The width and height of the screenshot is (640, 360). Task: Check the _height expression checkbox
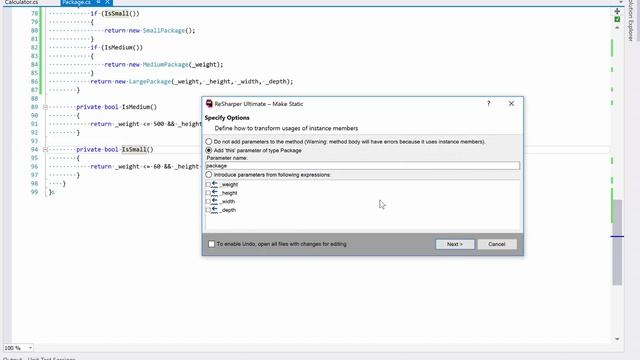coord(208,193)
